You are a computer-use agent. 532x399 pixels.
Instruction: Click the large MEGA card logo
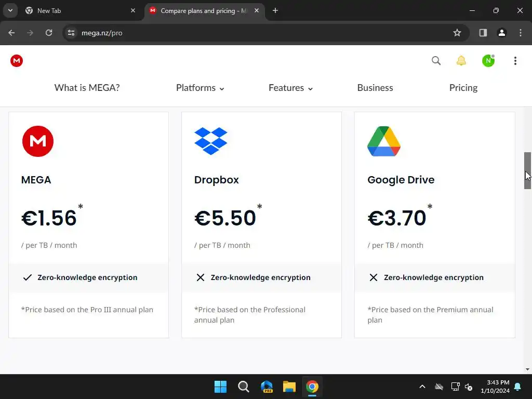coord(37,141)
